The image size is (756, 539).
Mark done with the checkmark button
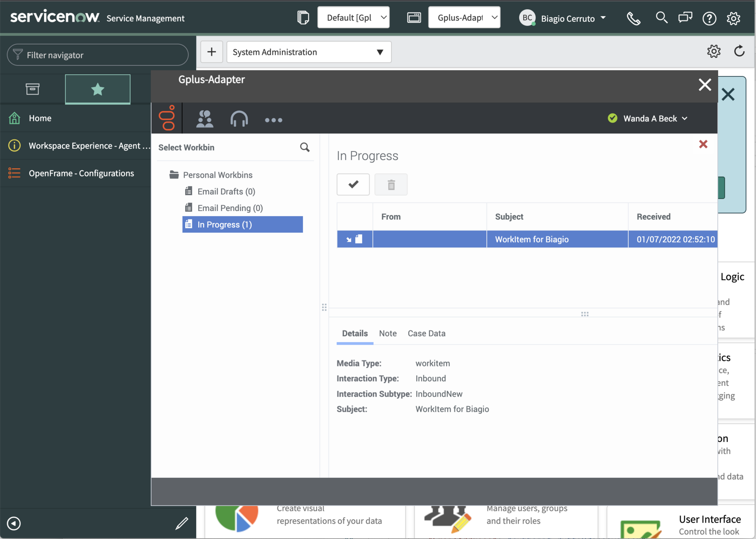pyautogui.click(x=353, y=184)
